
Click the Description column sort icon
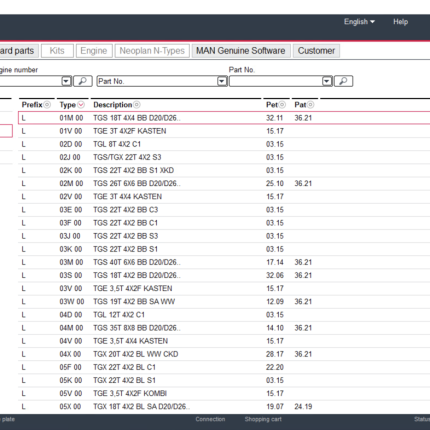[x=137, y=105]
